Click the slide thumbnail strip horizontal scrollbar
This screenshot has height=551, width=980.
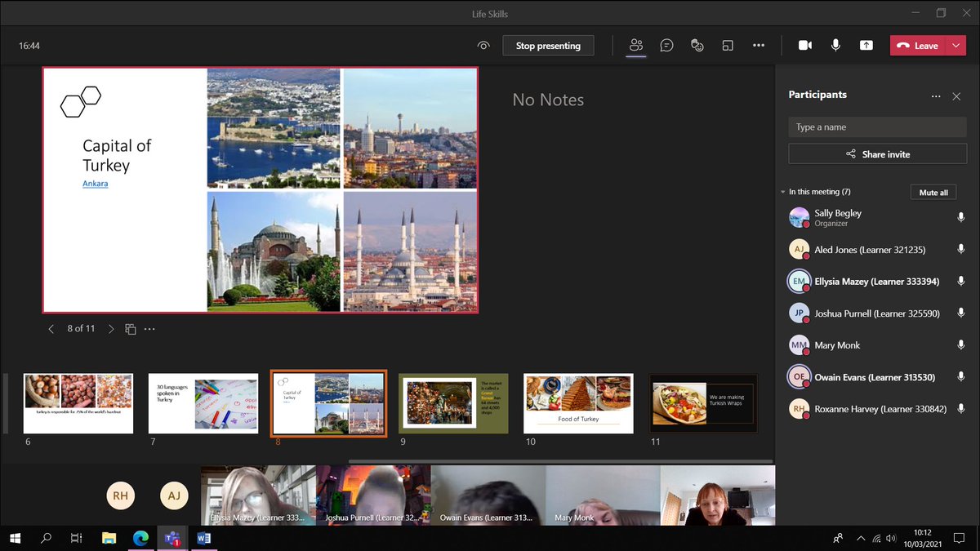click(x=560, y=461)
